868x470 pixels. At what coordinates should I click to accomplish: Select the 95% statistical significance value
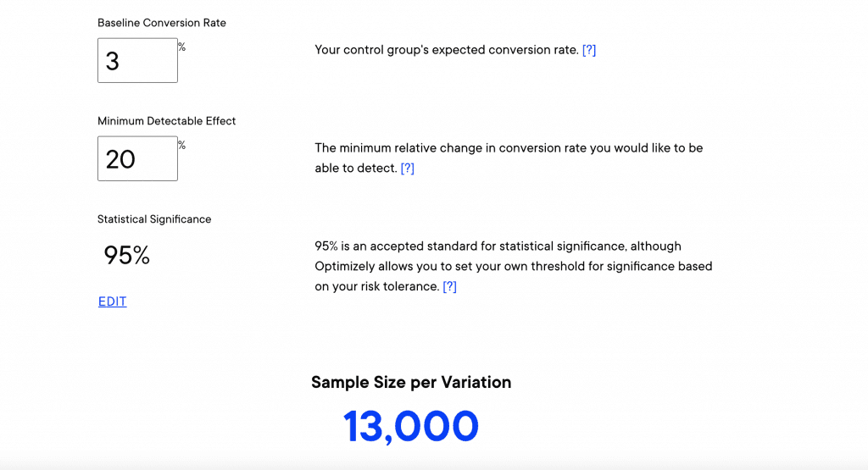click(x=126, y=255)
